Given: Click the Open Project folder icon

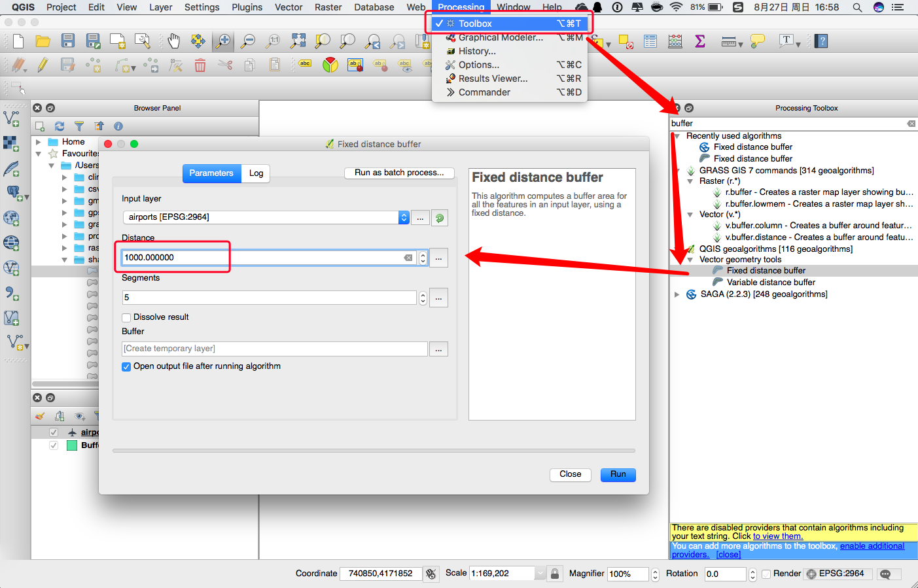Looking at the screenshot, I should (x=43, y=41).
